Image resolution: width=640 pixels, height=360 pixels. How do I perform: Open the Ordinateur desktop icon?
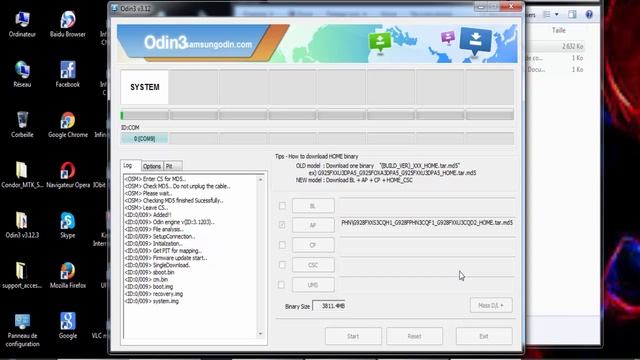click(22, 24)
